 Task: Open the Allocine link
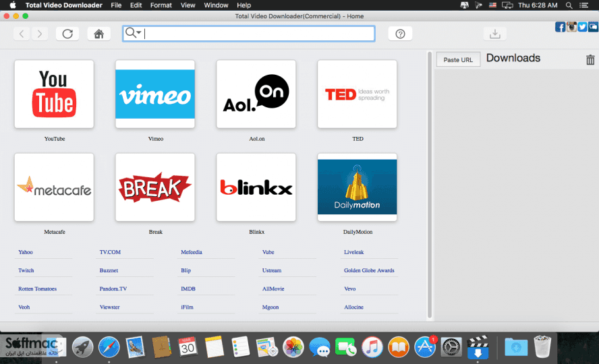tap(353, 307)
